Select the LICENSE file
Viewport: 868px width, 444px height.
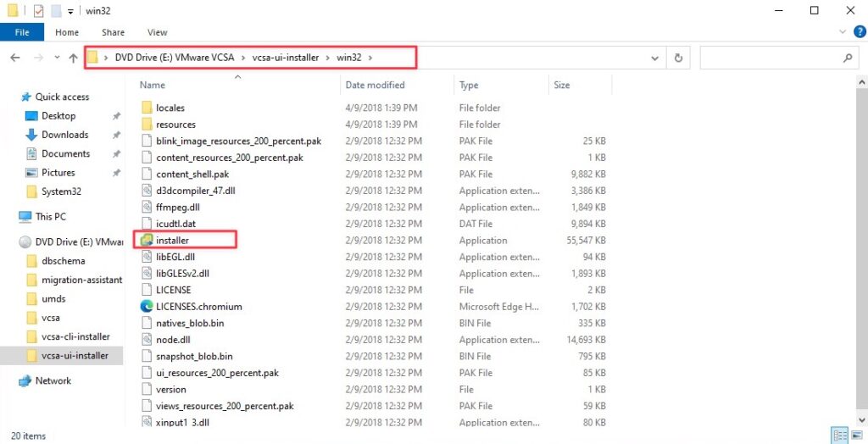(173, 290)
